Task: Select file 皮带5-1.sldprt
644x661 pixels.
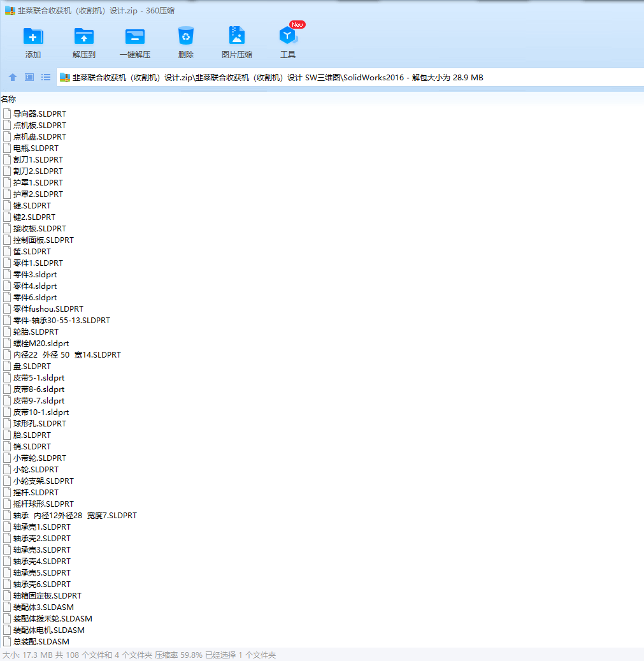Action: point(39,377)
